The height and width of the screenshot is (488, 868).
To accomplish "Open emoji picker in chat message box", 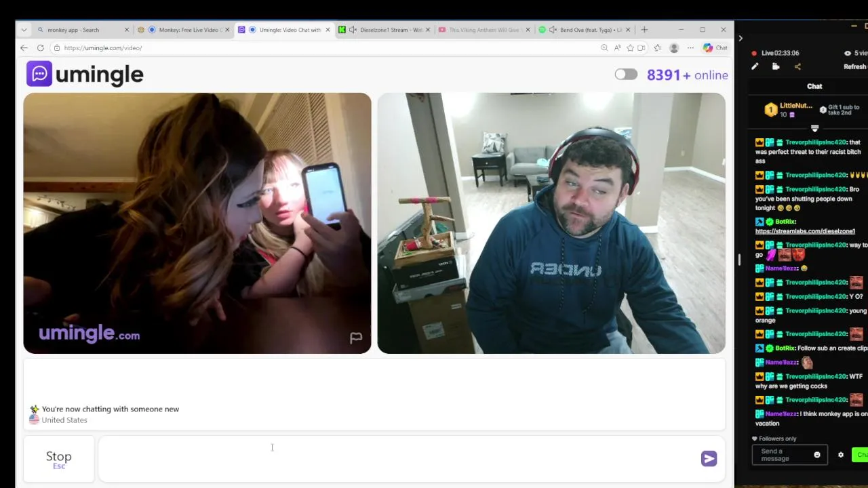I will pos(817,455).
